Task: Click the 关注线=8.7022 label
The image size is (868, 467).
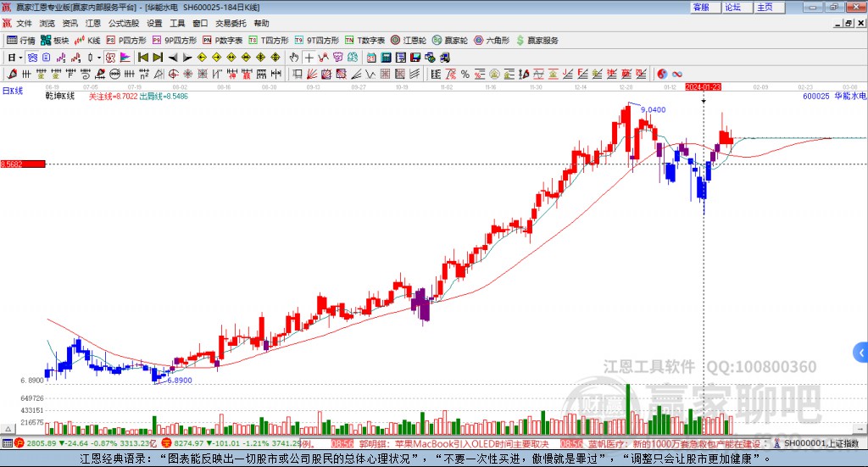Action: (x=113, y=97)
